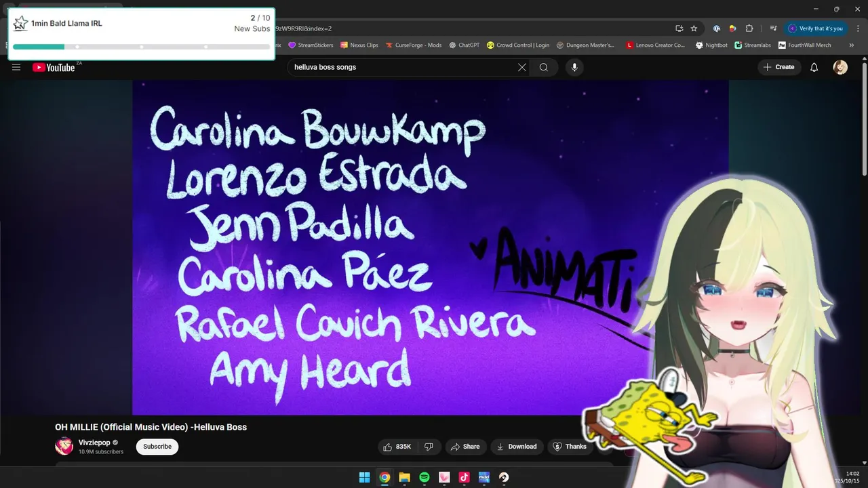Open the Vivziepop channel avatar

tap(64, 447)
